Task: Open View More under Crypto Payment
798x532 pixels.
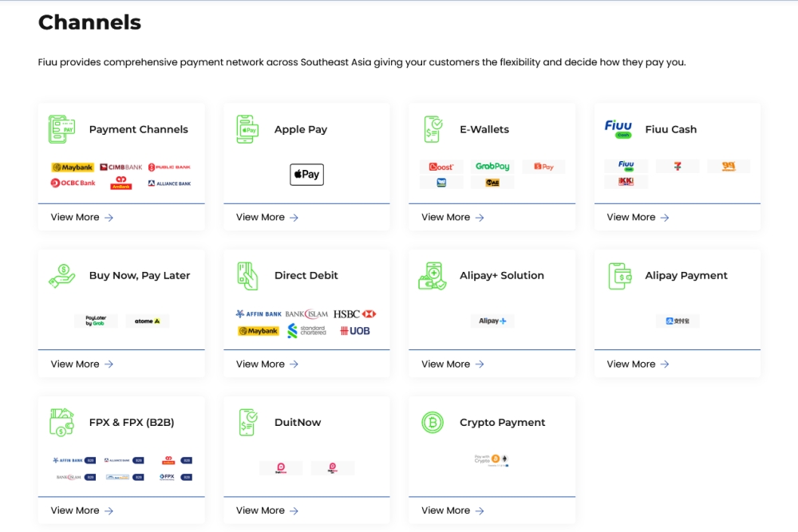Action: pos(452,510)
